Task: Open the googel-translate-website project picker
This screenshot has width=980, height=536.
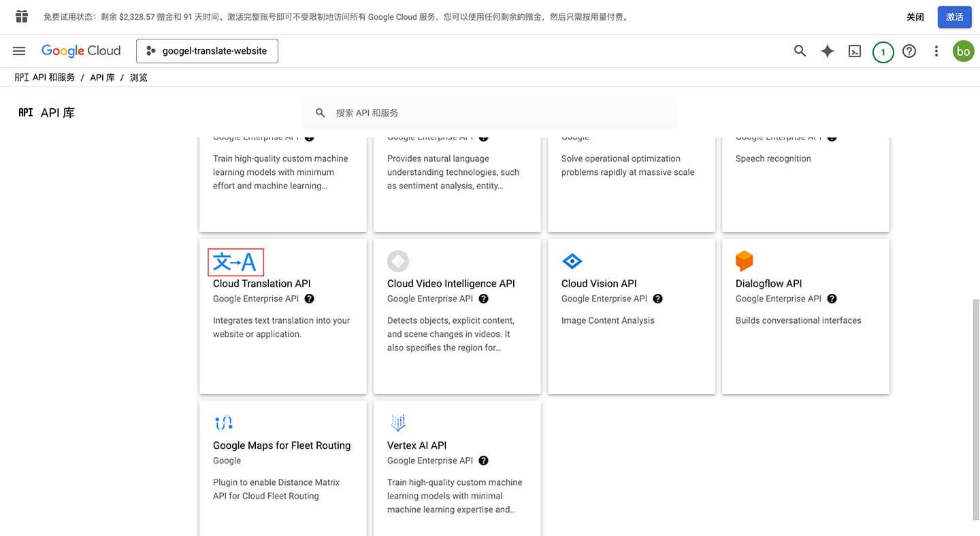Action: tap(207, 51)
